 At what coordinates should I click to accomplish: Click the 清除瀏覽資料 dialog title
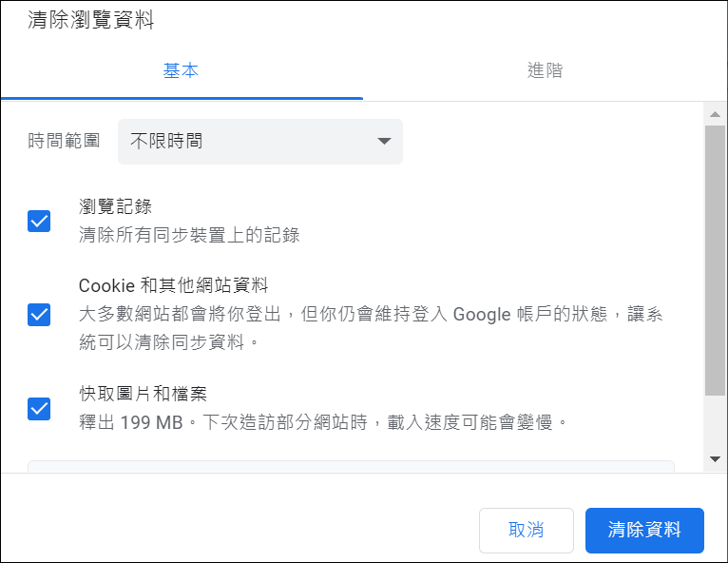pyautogui.click(x=91, y=21)
